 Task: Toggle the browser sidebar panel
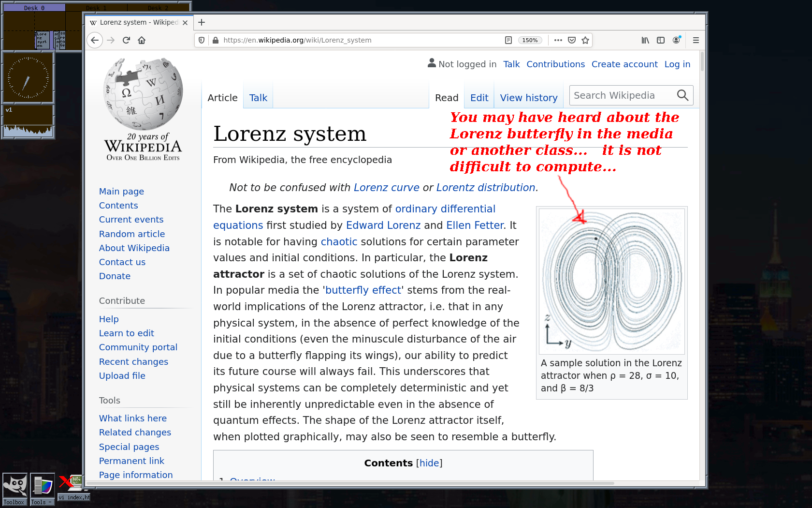point(661,40)
